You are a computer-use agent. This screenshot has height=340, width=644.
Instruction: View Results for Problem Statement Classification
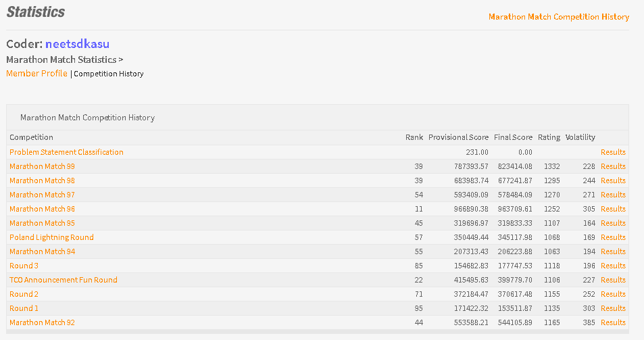click(613, 152)
